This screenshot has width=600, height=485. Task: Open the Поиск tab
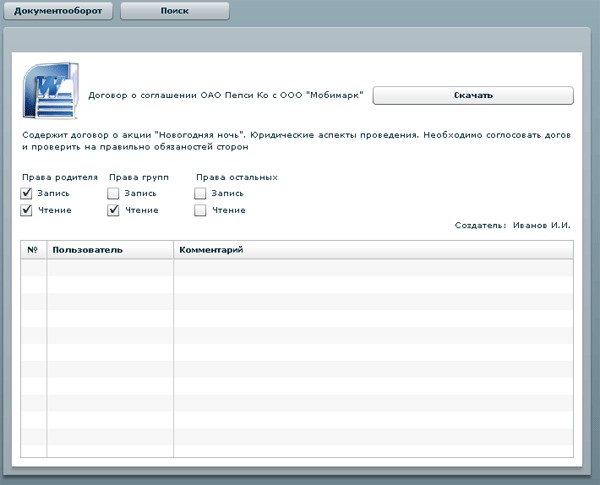click(175, 11)
